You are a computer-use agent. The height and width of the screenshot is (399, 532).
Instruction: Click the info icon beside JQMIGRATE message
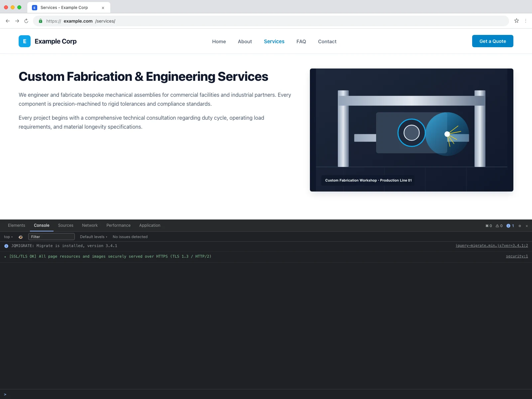[6, 246]
